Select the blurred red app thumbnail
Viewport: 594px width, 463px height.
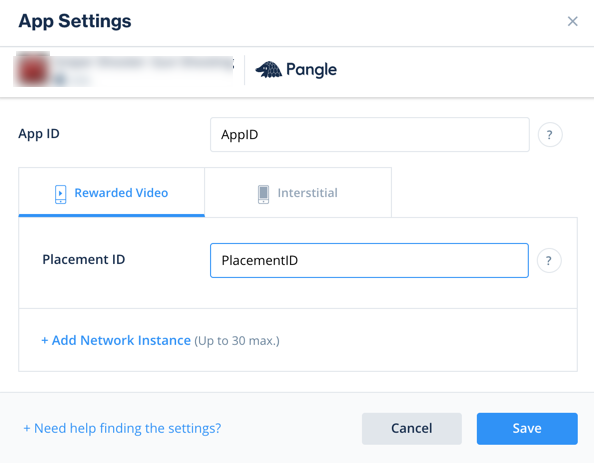(x=32, y=70)
